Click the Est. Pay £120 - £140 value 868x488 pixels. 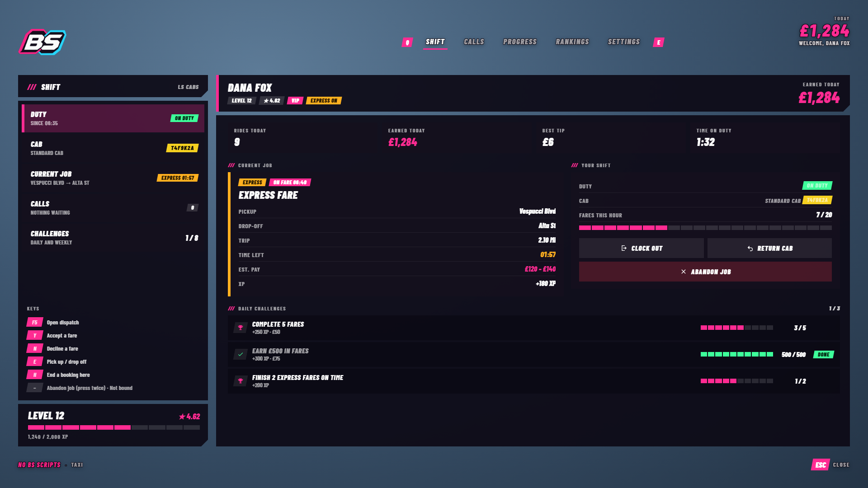[x=540, y=269]
